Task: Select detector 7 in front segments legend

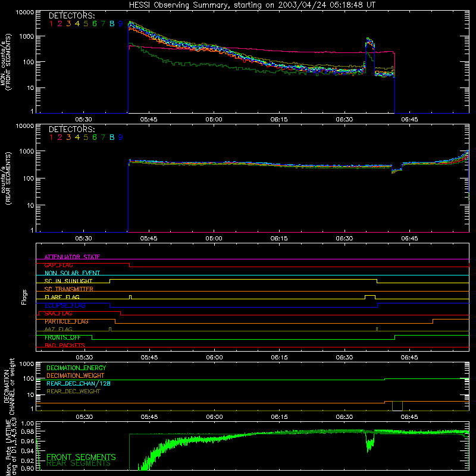Action: coord(103,24)
